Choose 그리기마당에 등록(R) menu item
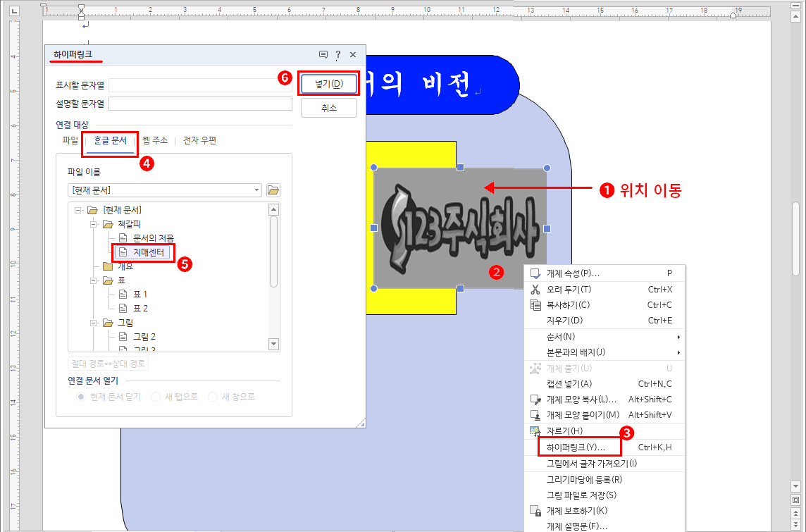 coord(605,480)
